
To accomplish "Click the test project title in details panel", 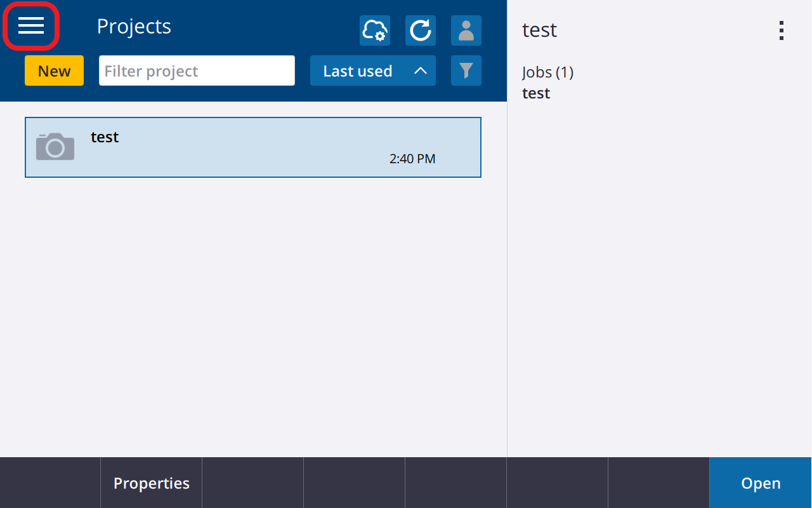I will coord(539,30).
